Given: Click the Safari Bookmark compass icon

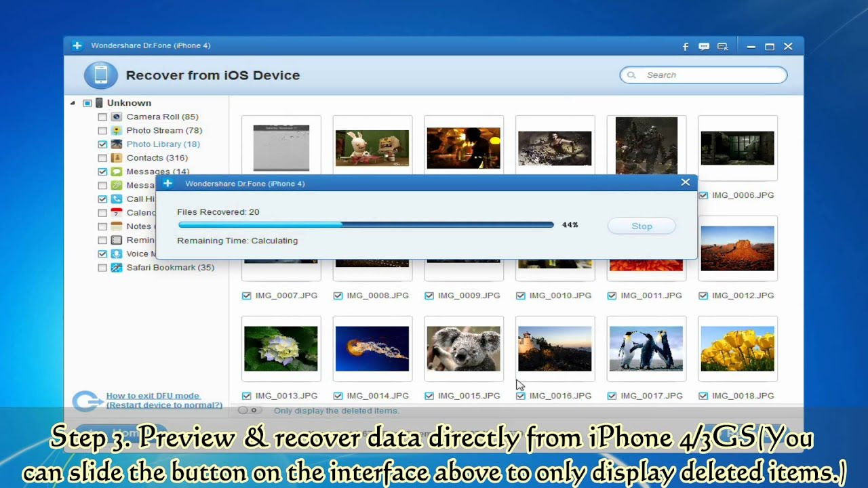Looking at the screenshot, I should [x=117, y=268].
